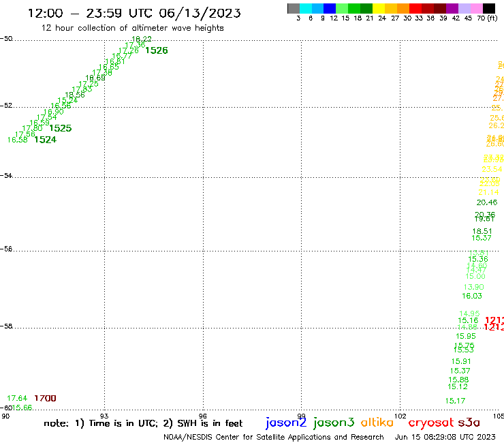Click the subtitle '12 hour collection of altimeter wave heights'
The height and width of the screenshot is (443, 504).
(132, 28)
